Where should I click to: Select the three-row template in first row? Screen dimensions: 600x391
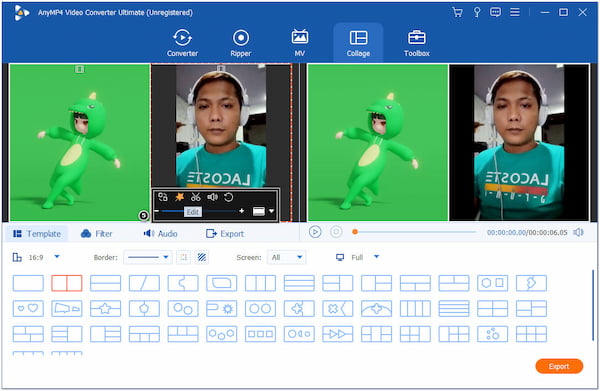click(x=299, y=283)
